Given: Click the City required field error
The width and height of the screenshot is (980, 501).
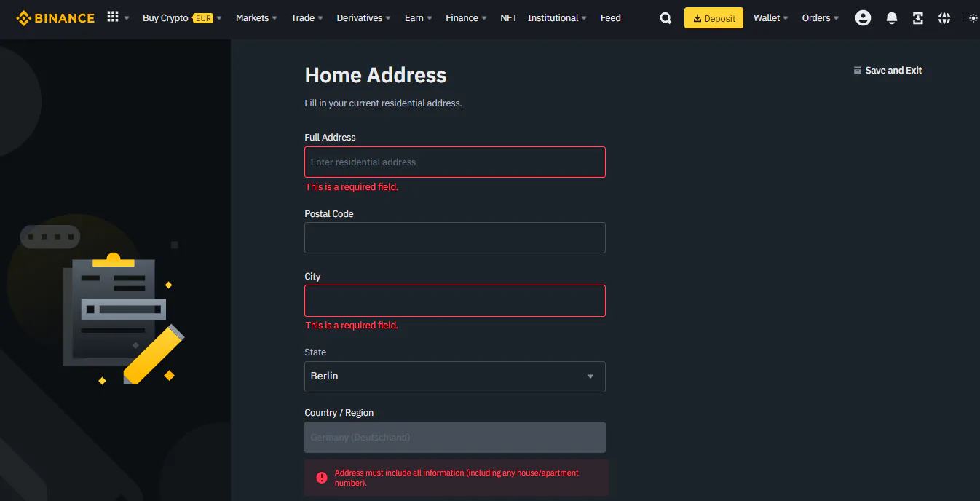Looking at the screenshot, I should coord(352,326).
